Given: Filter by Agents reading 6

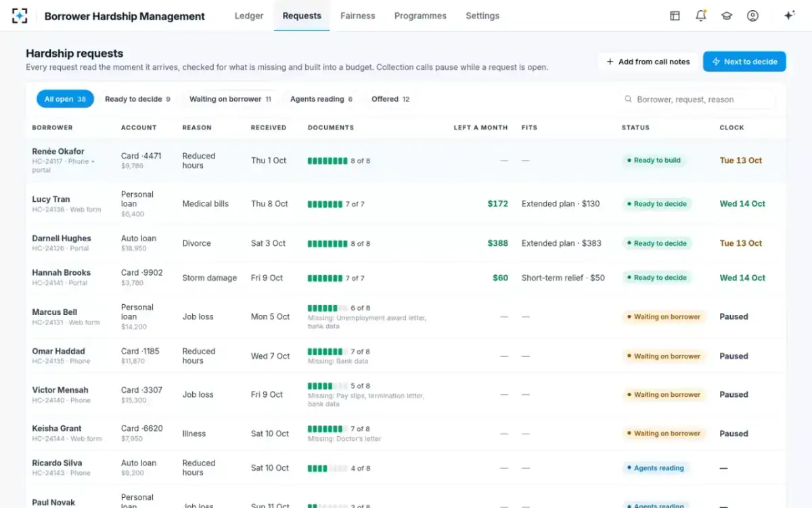Looking at the screenshot, I should (321, 99).
